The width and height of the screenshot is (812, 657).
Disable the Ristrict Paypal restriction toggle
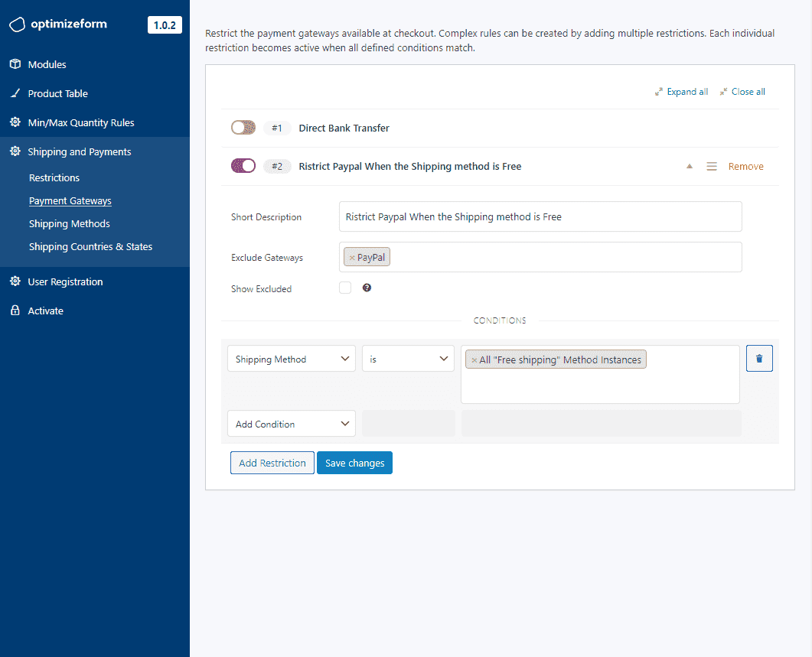click(243, 166)
